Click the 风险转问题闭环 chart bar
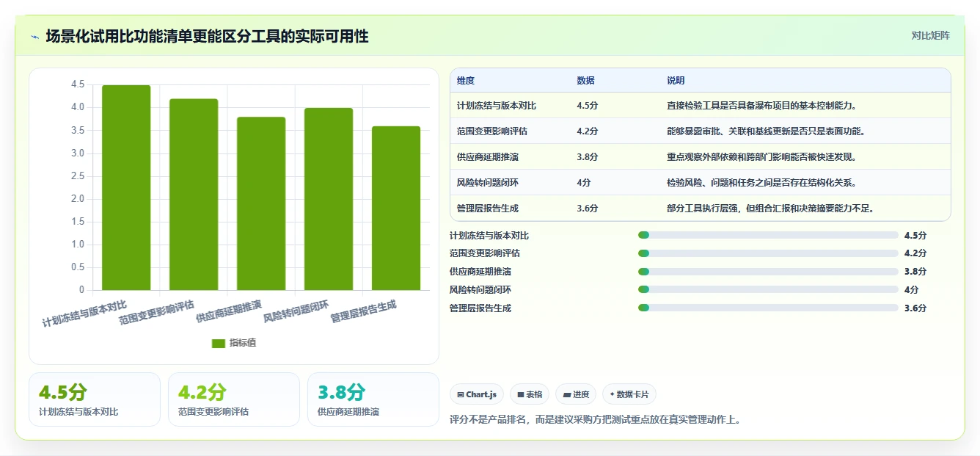Image resolution: width=980 pixels, height=456 pixels. (329, 199)
